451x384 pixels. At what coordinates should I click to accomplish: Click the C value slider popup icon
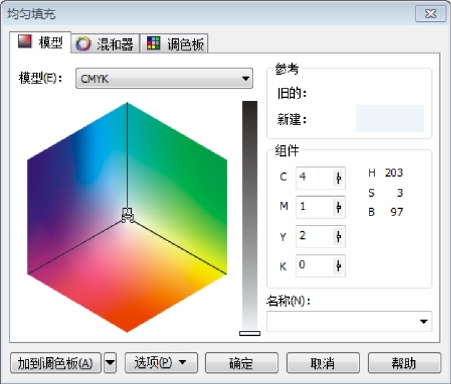click(338, 178)
